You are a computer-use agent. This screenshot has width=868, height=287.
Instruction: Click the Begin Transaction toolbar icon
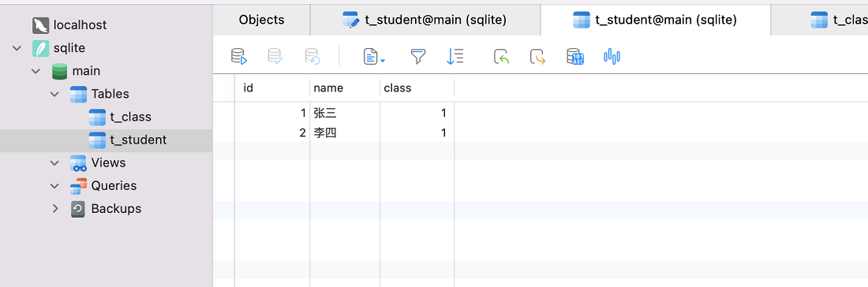coord(238,57)
